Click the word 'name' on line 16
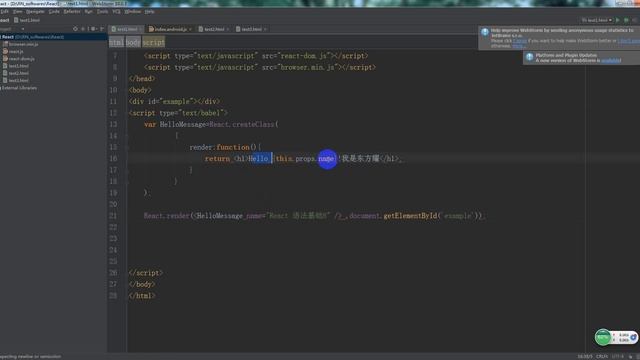640x360 pixels. point(326,158)
